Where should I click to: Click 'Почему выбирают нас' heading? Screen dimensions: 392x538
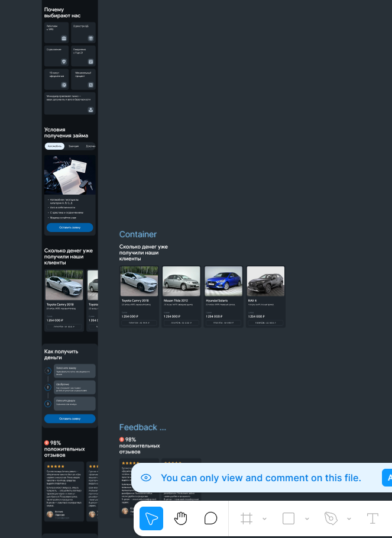pyautogui.click(x=62, y=12)
